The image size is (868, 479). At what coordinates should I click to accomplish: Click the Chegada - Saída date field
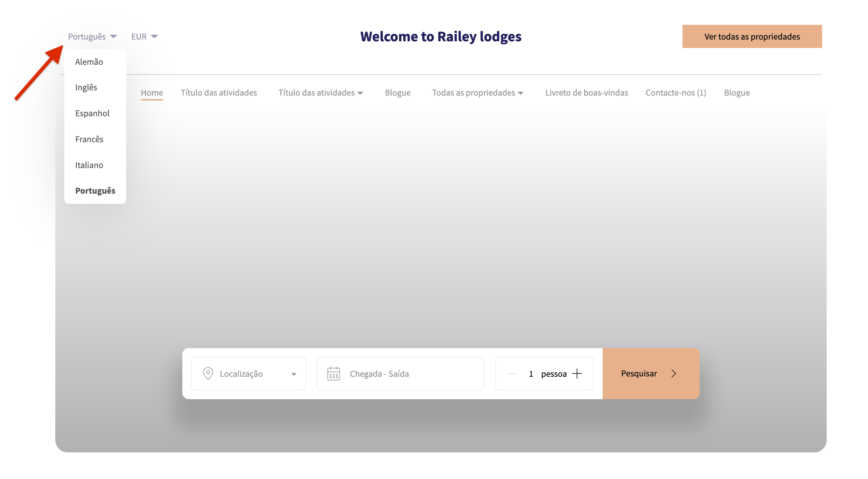(400, 374)
